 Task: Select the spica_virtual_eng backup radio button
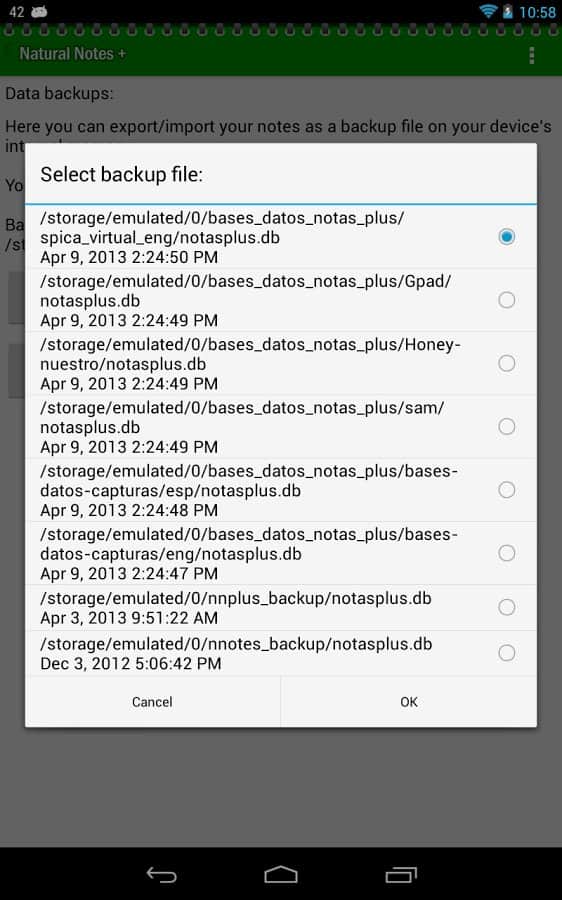click(506, 236)
